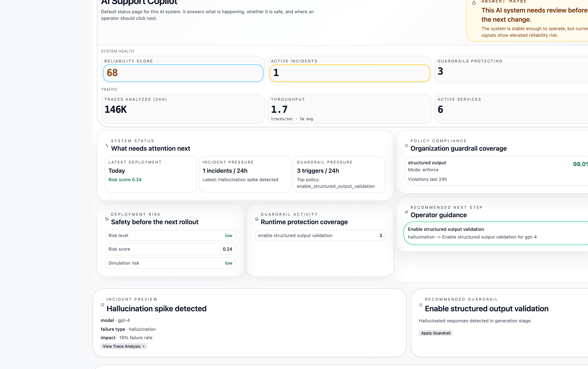Image resolution: width=588 pixels, height=369 pixels.
Task: Click the Traces Analyzed 146K card
Action: pyautogui.click(x=183, y=109)
